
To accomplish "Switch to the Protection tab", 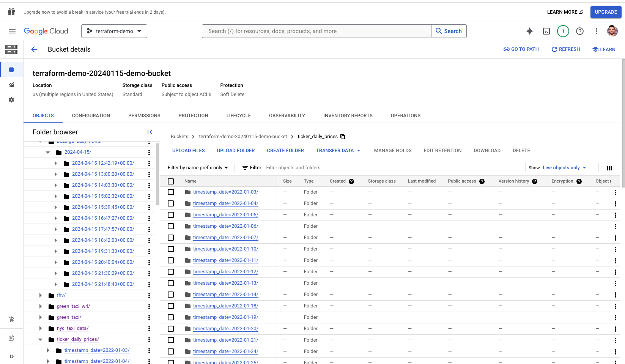I will 194,116.
